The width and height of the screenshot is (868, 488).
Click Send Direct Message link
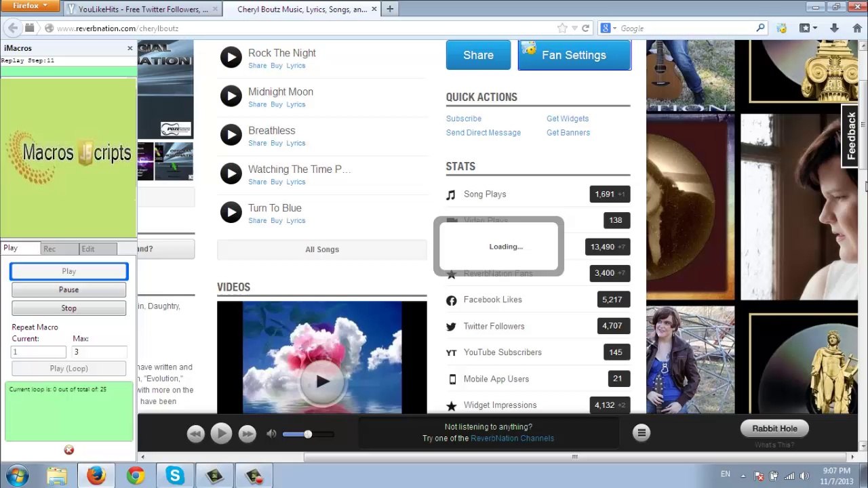point(484,133)
